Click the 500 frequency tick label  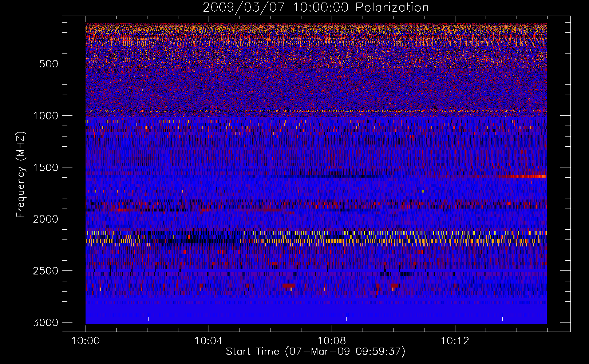click(48, 64)
